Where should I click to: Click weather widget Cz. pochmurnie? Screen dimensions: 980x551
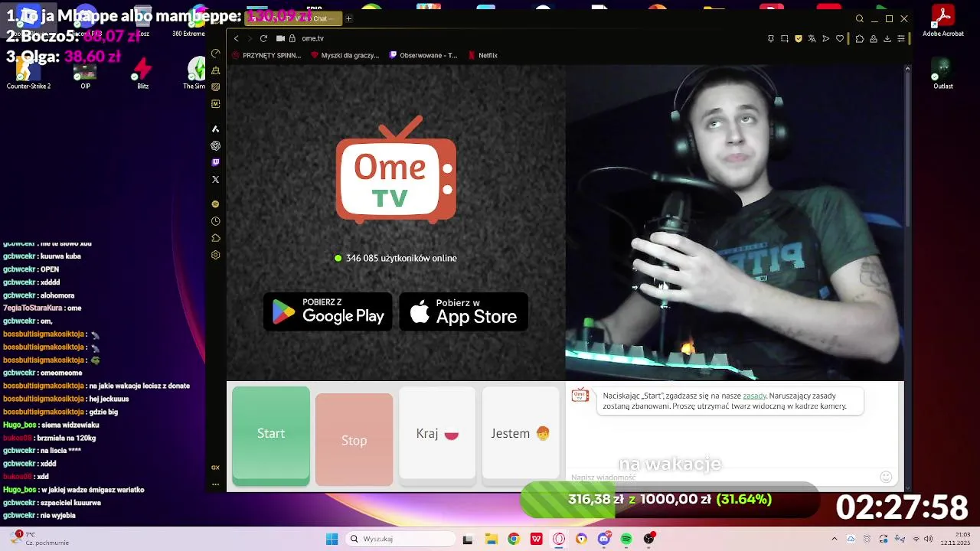click(38, 539)
